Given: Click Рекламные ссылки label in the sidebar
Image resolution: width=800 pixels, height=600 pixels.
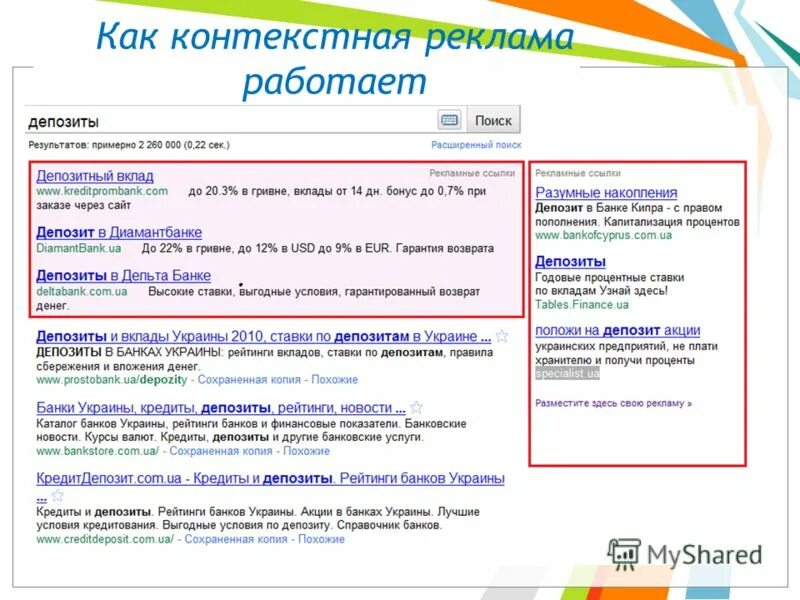Looking at the screenshot, I should point(578,173).
